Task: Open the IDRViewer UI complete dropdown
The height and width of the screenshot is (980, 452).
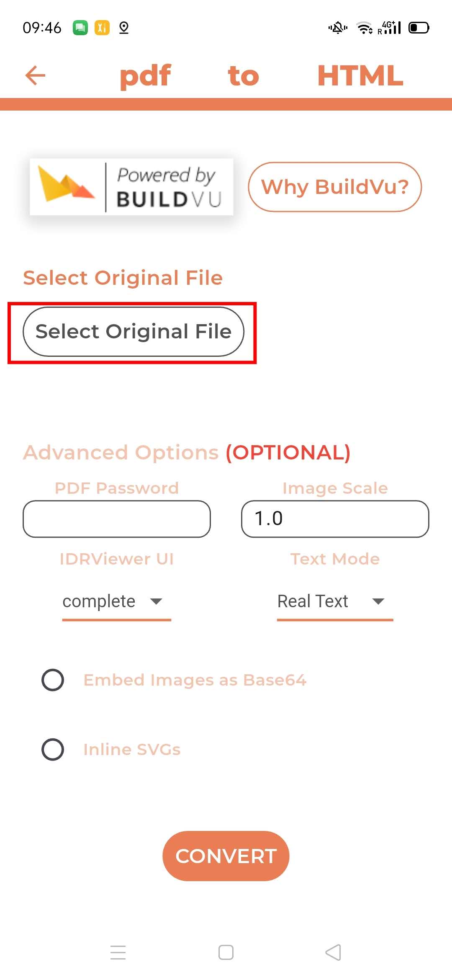Action: 116,602
